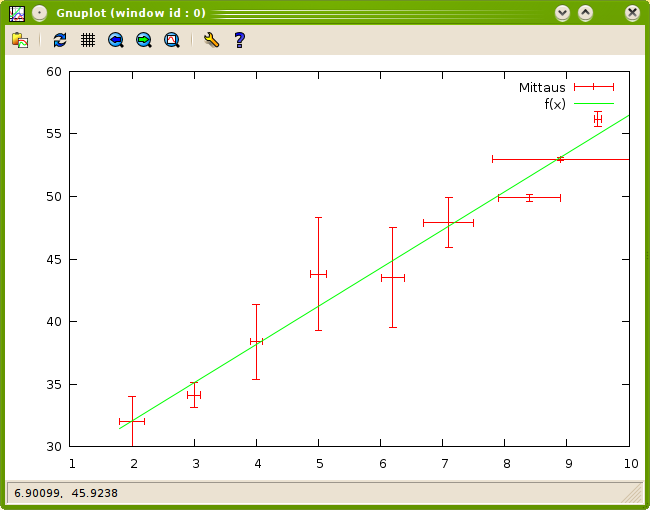650x510 pixels.
Task: Toggle the grid display icon
Action: (88, 40)
